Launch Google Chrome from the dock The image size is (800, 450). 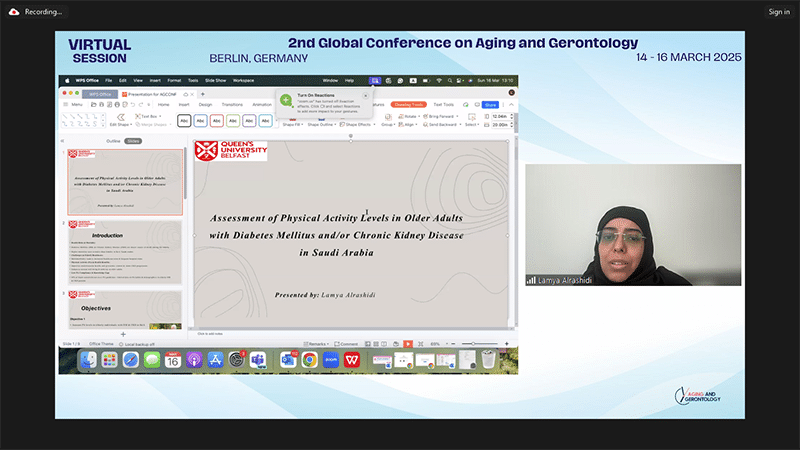310,360
